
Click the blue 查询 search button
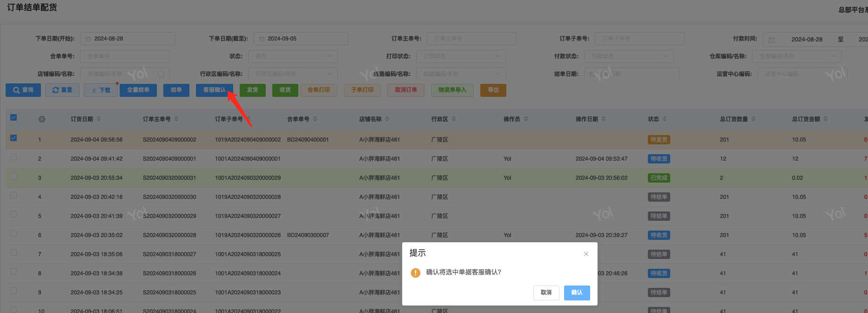click(x=23, y=90)
